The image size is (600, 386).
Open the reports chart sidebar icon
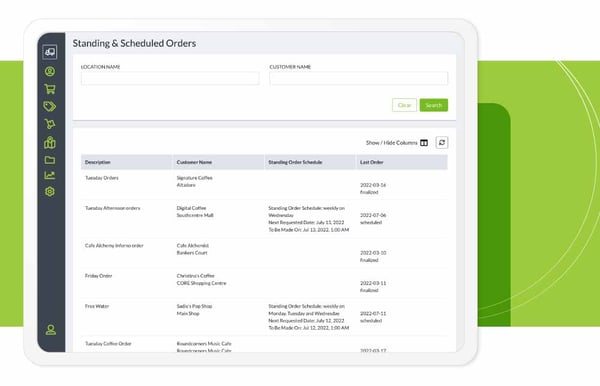(x=50, y=175)
